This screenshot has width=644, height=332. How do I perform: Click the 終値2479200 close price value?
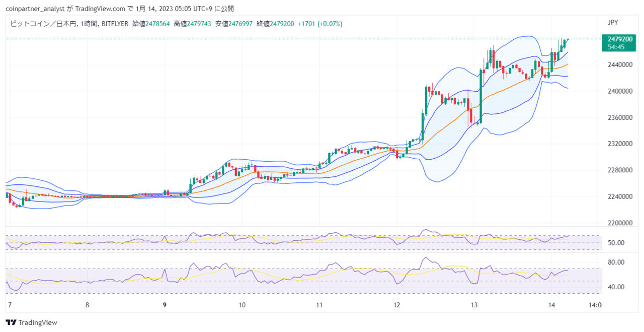pyautogui.click(x=275, y=23)
